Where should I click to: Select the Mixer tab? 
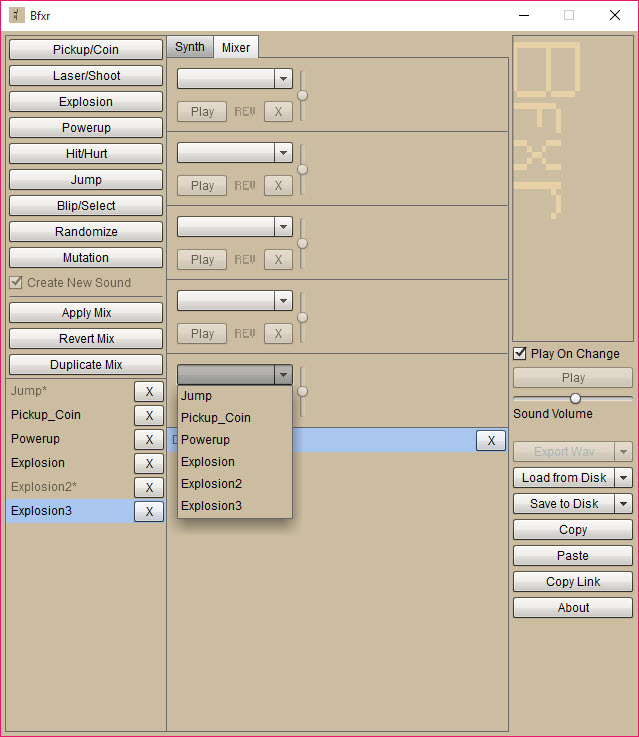(236, 47)
